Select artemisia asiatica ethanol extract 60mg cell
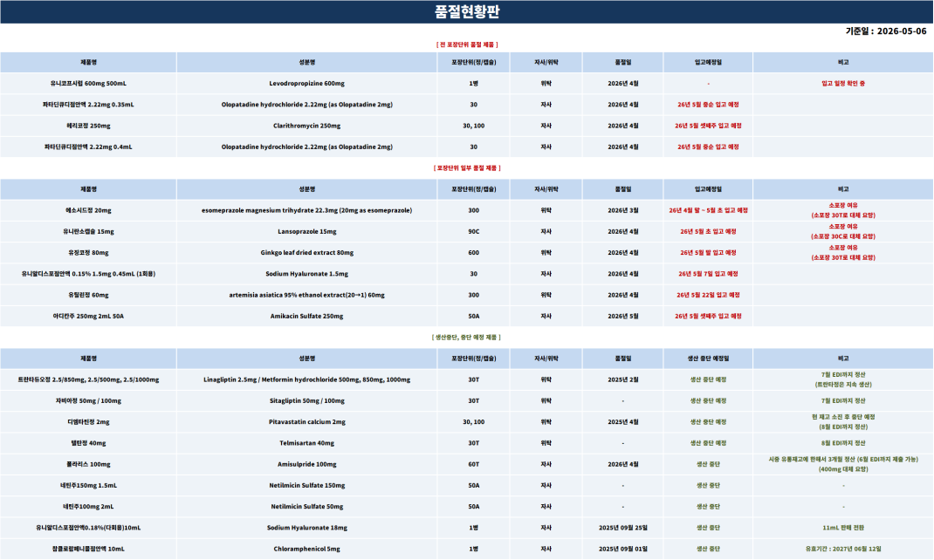 pyautogui.click(x=306, y=295)
